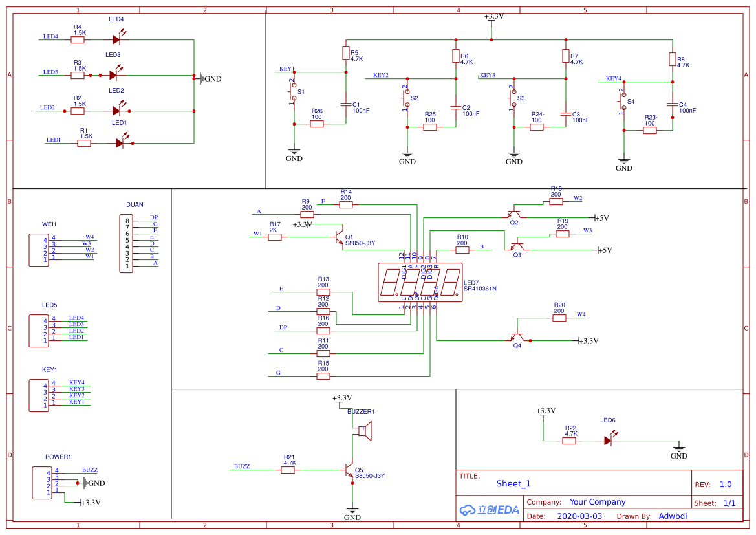Select transistor Q1 symbol
756x535 pixels.
339,237
